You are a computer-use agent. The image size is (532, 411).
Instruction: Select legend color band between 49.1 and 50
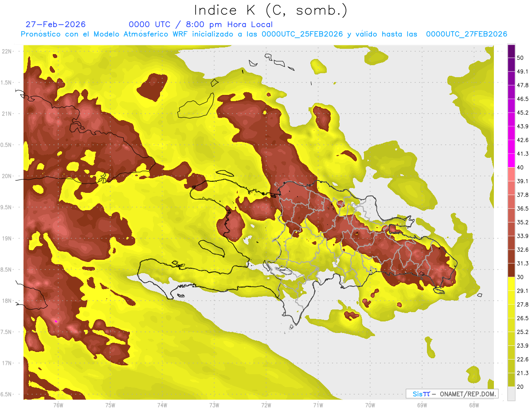pos(511,65)
